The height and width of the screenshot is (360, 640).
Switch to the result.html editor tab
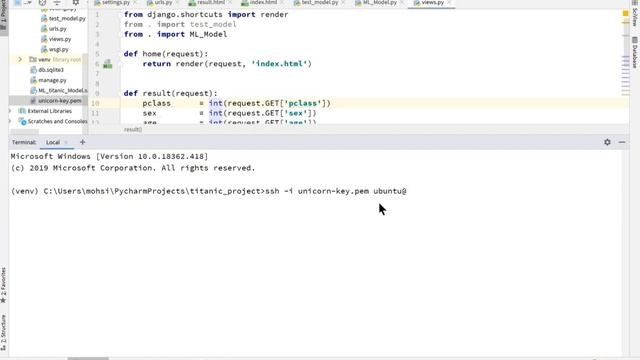[210, 2]
